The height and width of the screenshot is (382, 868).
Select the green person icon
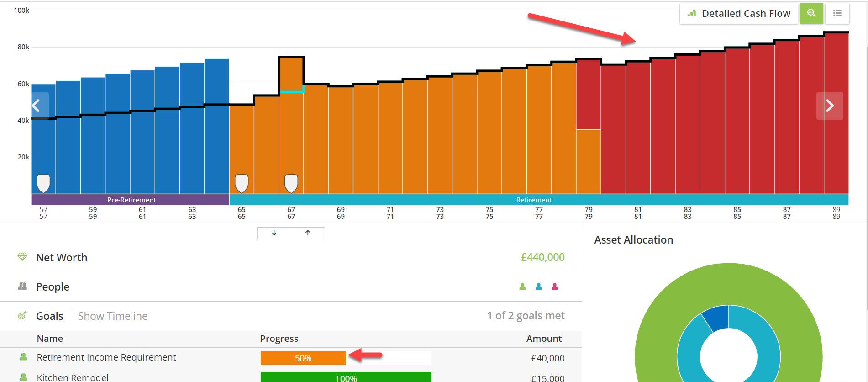coord(522,286)
